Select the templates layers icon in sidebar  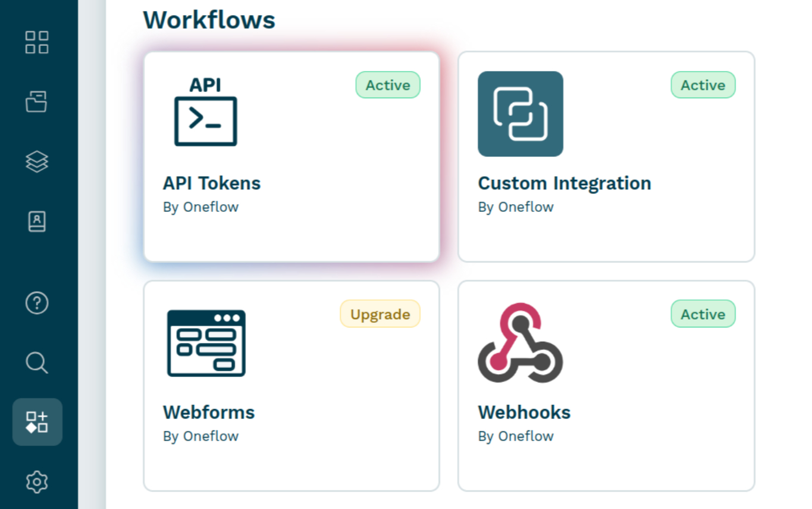tap(37, 161)
